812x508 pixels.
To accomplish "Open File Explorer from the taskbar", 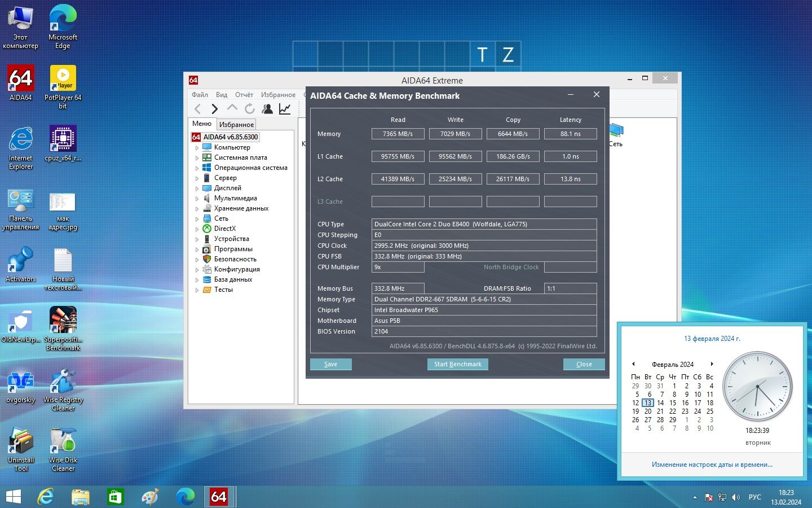I will (x=81, y=497).
